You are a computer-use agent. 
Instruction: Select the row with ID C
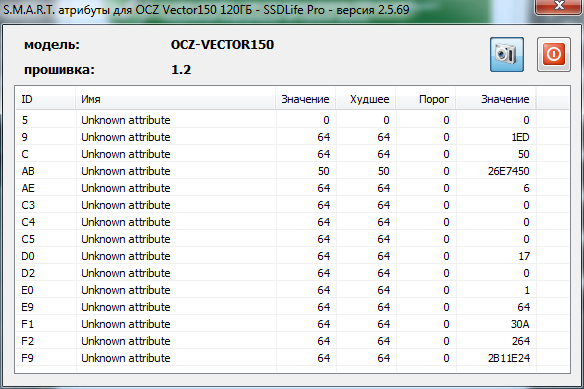click(x=292, y=154)
